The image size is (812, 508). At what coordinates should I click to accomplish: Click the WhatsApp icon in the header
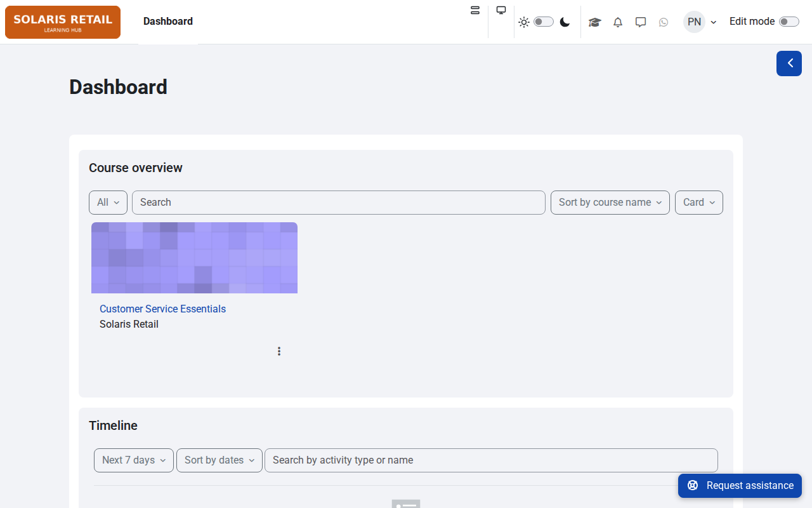pos(664,22)
